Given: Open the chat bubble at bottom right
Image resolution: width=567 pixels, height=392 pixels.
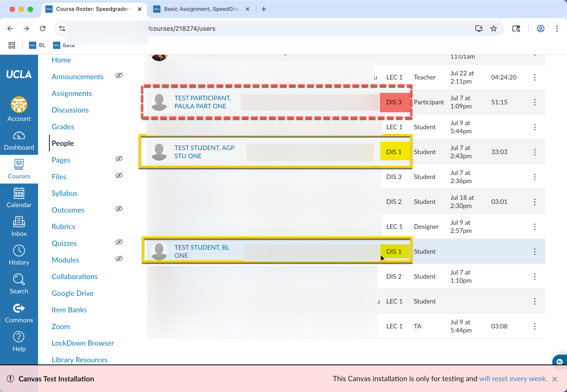Looking at the screenshot, I should click(x=559, y=361).
